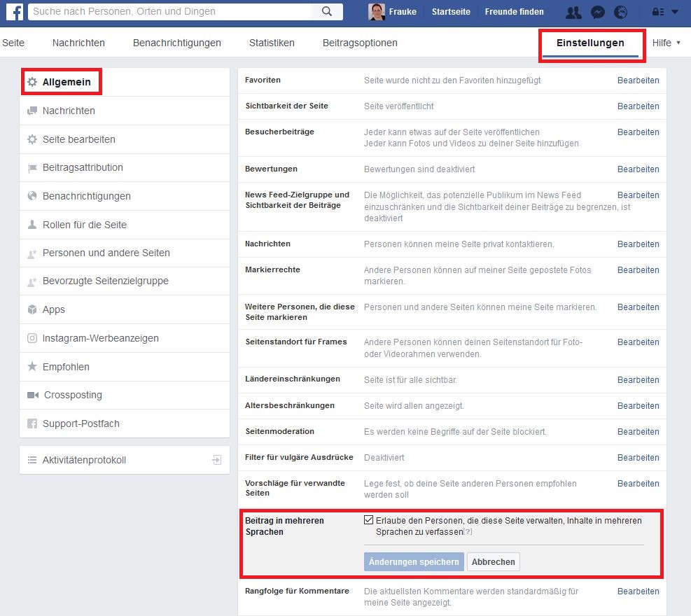
Task: Expand the Hilfe dropdown menu
Action: tap(666, 43)
